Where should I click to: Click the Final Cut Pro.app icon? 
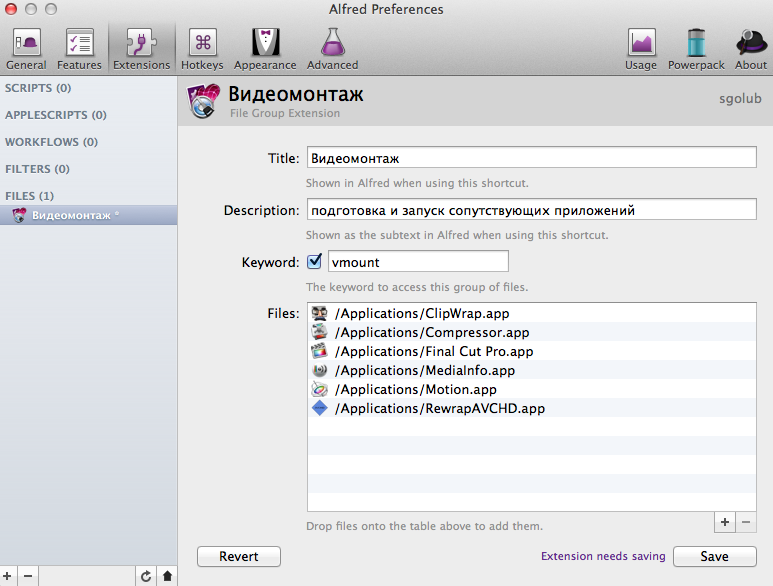[319, 351]
